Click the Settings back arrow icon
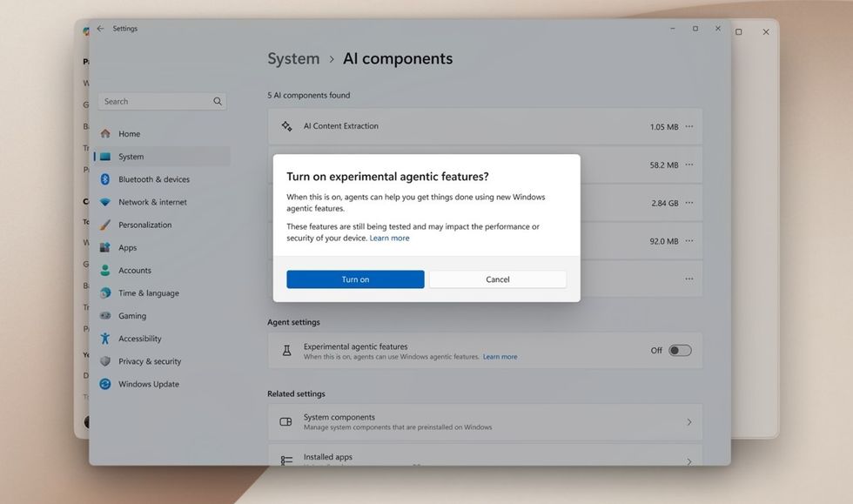The height and width of the screenshot is (504, 853). [x=100, y=29]
